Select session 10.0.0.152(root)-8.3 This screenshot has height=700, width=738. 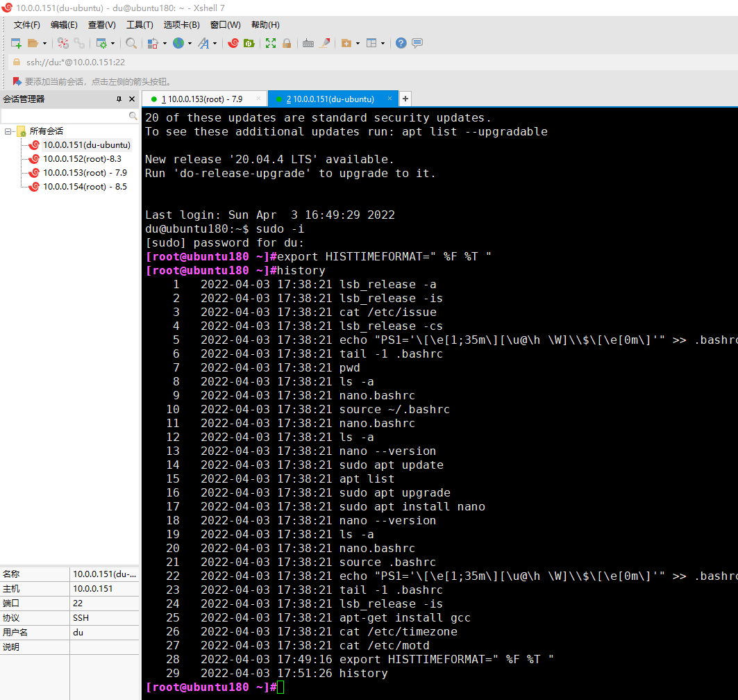pos(82,159)
